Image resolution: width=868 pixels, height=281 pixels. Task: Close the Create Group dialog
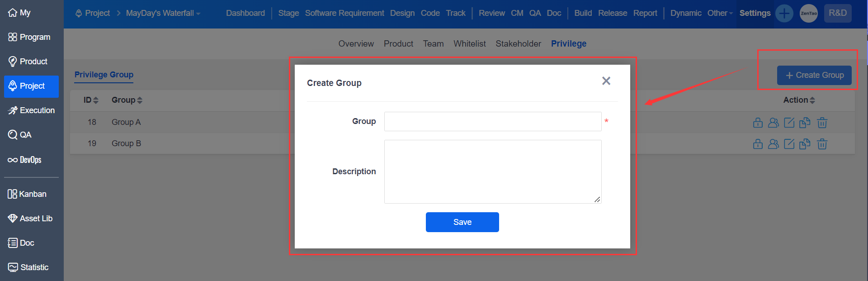(606, 81)
